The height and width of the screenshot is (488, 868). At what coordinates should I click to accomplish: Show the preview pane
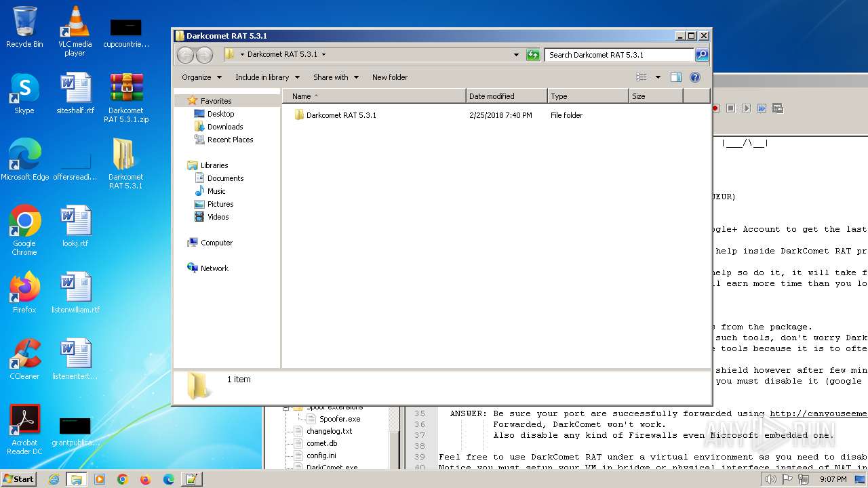pyautogui.click(x=676, y=77)
